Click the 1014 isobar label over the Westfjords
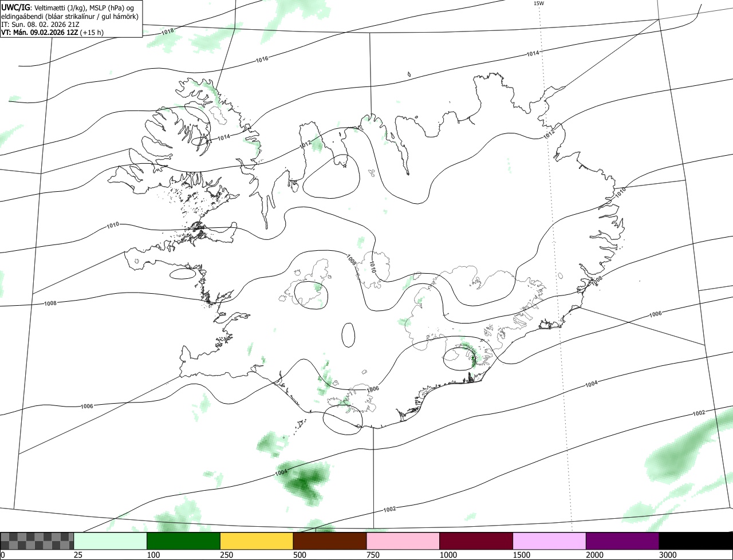Screen dimensions: 733x560 click(224, 137)
